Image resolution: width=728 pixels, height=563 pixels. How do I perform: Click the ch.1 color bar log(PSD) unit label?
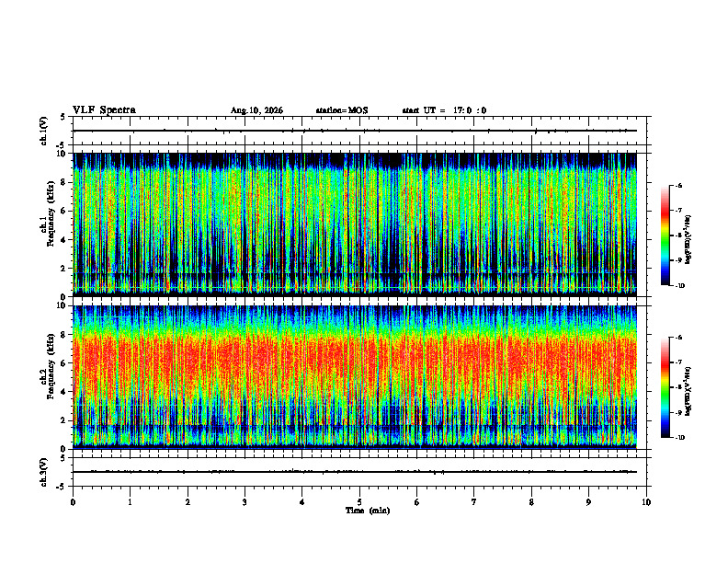coord(688,240)
